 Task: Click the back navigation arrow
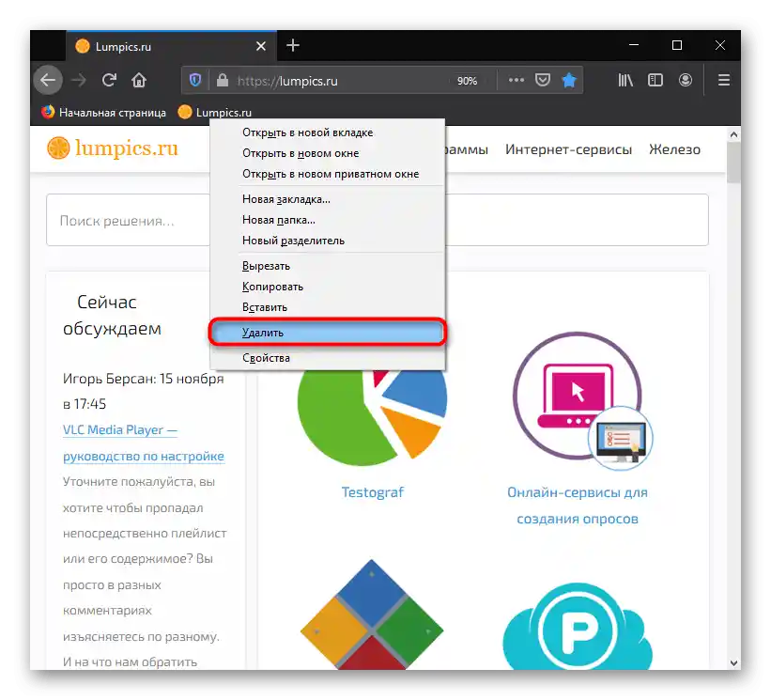(x=47, y=80)
